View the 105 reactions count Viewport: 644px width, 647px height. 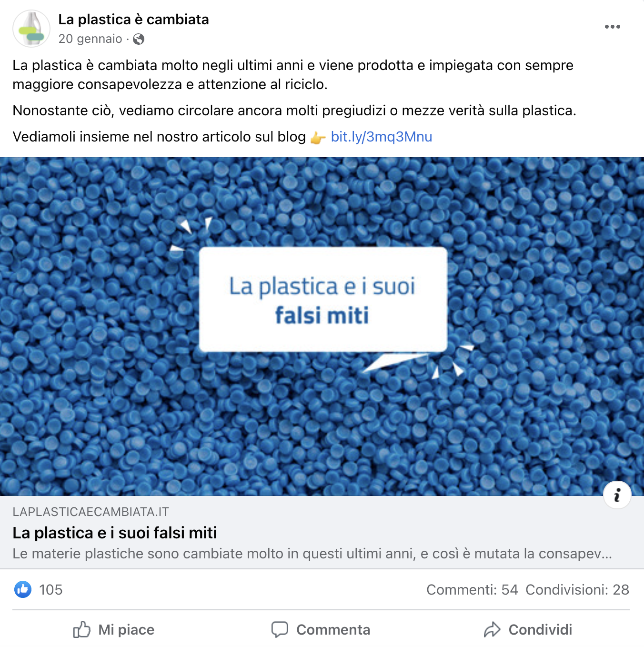coord(50,590)
